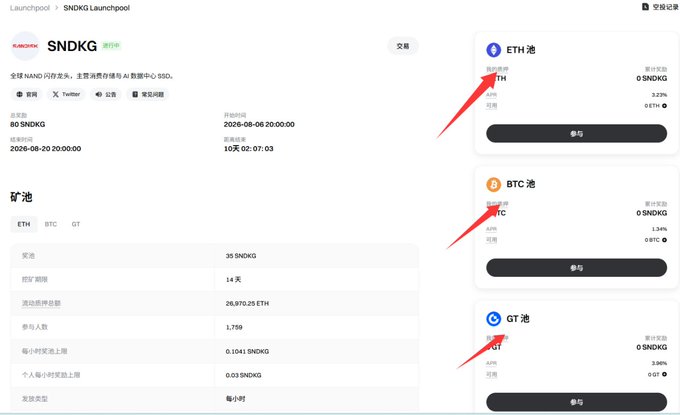Click the 0 SNDKG reward in BTC 池
This screenshot has height=415, width=680.
(651, 213)
